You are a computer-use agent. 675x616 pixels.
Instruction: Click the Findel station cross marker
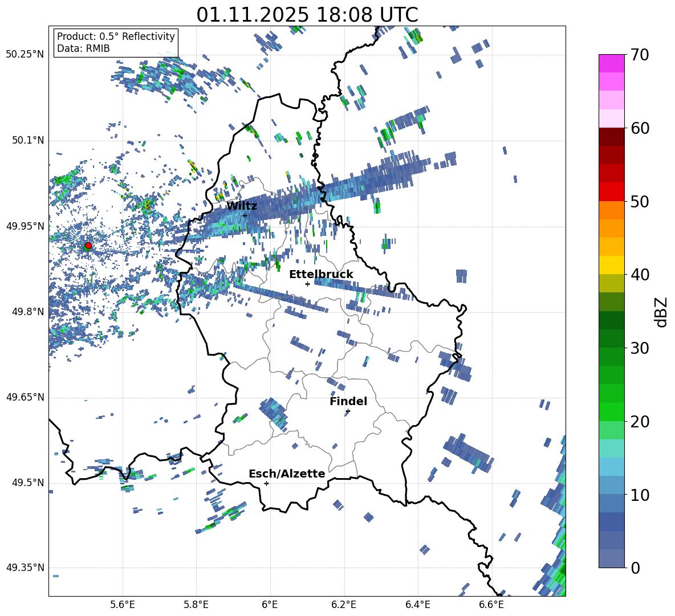348,411
